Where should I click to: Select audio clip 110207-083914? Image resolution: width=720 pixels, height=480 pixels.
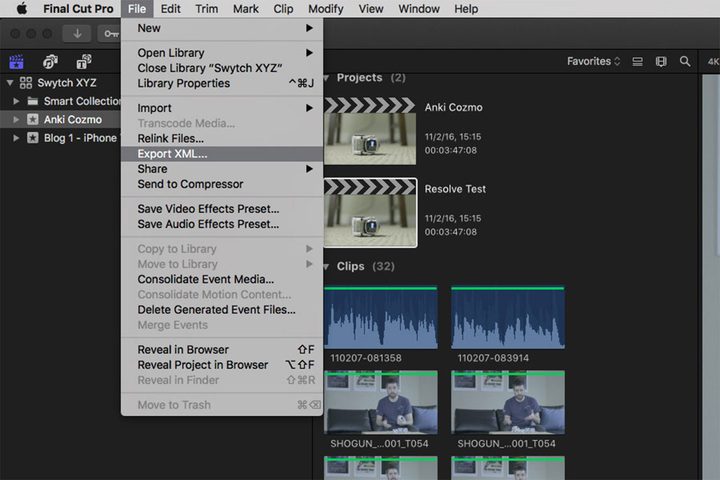point(508,317)
